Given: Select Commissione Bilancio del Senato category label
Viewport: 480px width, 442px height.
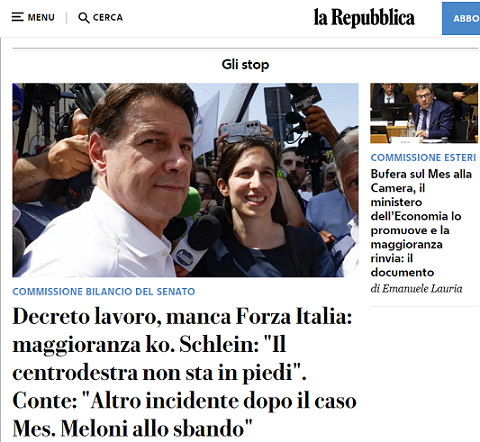Looking at the screenshot, I should click(104, 292).
